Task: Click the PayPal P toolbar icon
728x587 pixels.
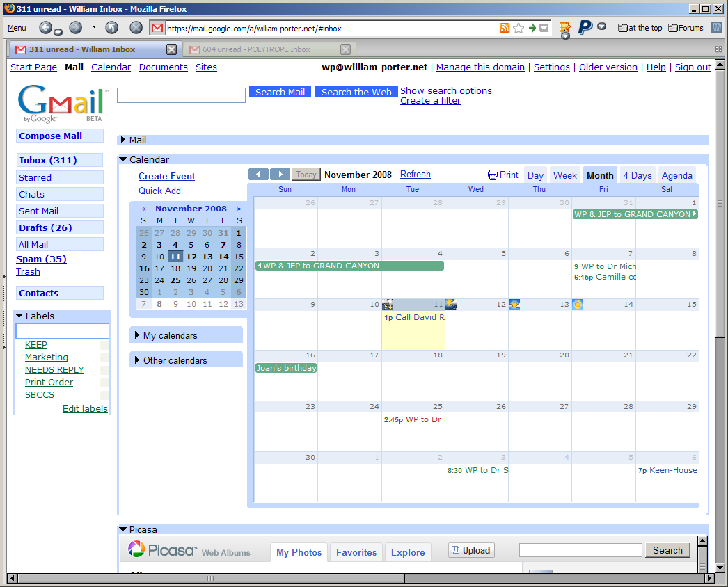Action: [x=585, y=28]
